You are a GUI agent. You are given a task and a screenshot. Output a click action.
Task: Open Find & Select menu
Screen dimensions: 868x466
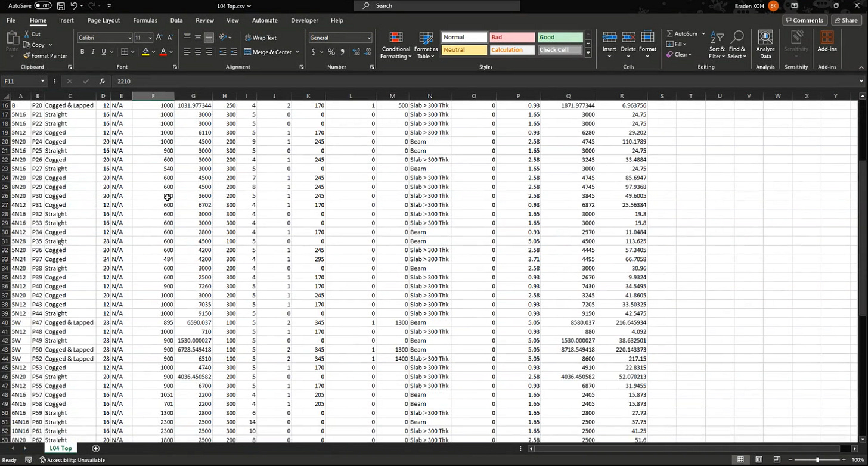[x=737, y=45]
